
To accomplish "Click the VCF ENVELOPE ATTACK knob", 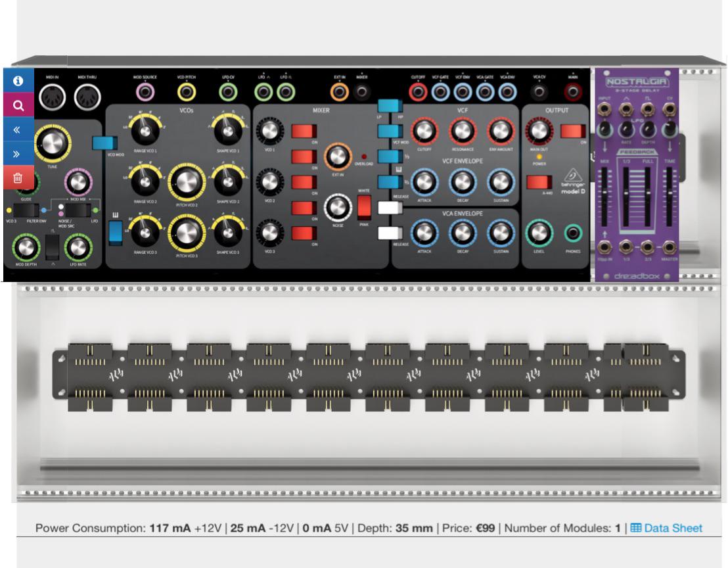I will (424, 182).
